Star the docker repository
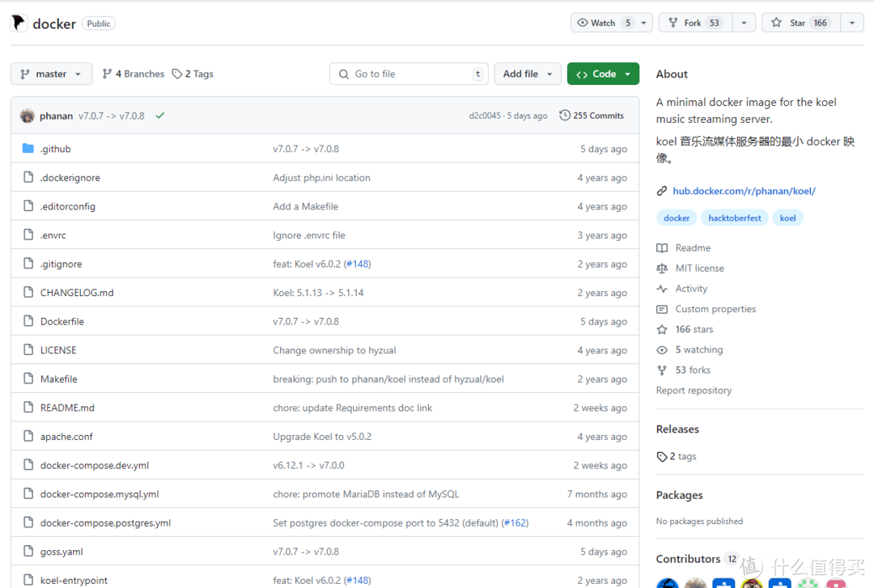The height and width of the screenshot is (588, 874). coord(800,23)
